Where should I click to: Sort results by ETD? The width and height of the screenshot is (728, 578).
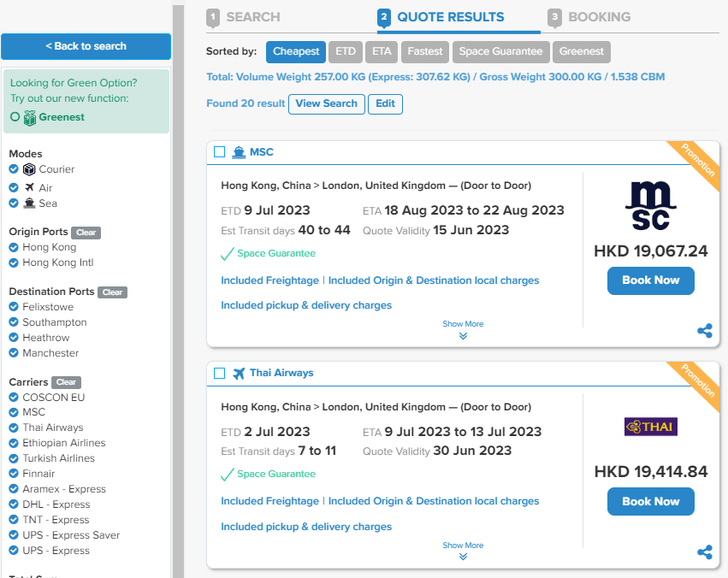click(346, 51)
